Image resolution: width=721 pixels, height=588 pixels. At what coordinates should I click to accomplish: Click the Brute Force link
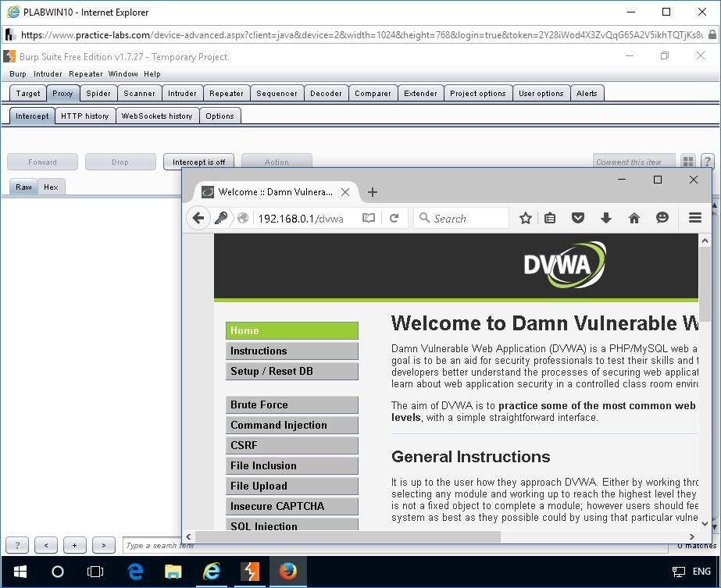pyautogui.click(x=291, y=404)
